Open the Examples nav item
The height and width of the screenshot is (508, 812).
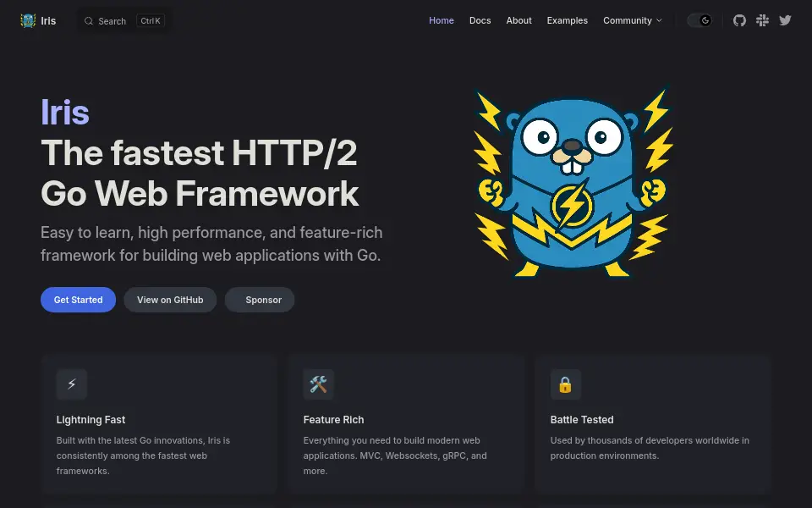click(x=567, y=20)
